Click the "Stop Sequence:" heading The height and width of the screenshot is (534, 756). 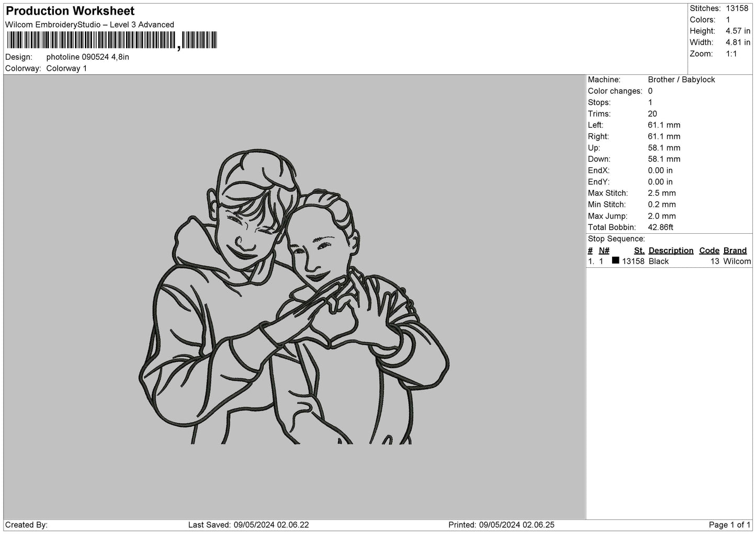click(x=616, y=239)
